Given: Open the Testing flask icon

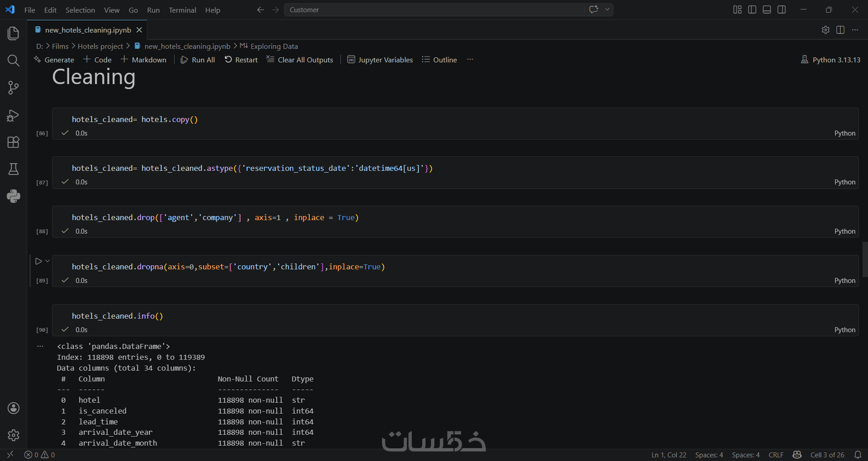Looking at the screenshot, I should click(14, 169).
